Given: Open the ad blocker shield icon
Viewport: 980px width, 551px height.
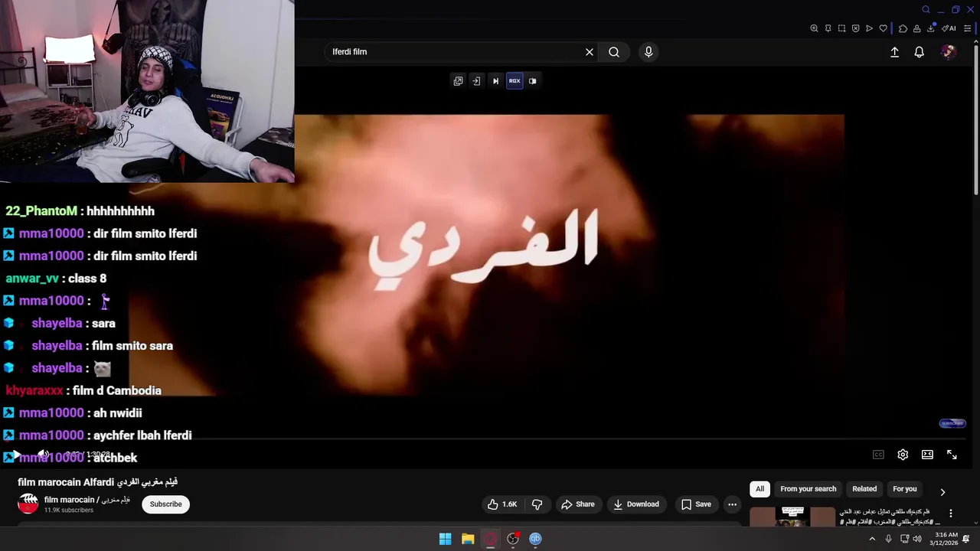Looking at the screenshot, I should point(855,28).
